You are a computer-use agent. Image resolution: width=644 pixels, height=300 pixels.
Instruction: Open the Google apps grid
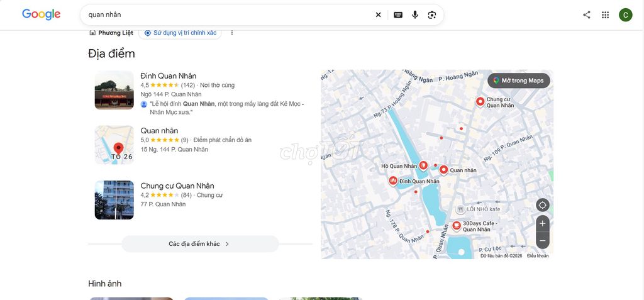pos(605,15)
